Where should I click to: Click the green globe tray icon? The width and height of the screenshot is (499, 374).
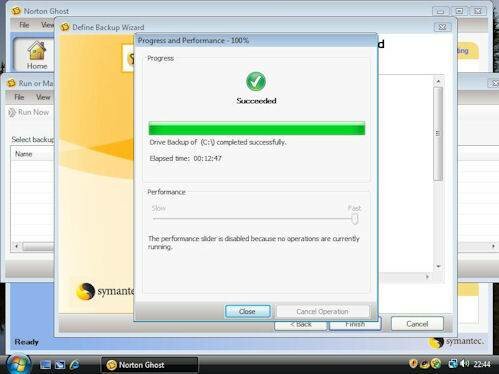(436, 364)
